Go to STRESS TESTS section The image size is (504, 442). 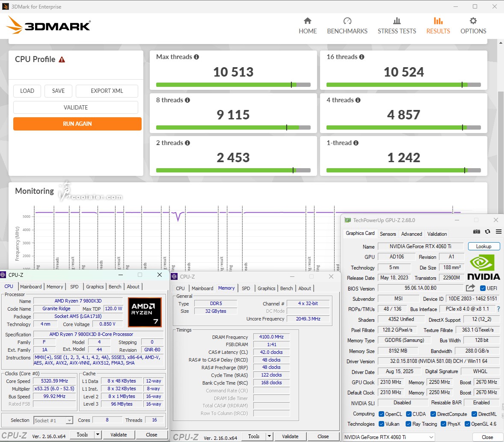(x=397, y=26)
